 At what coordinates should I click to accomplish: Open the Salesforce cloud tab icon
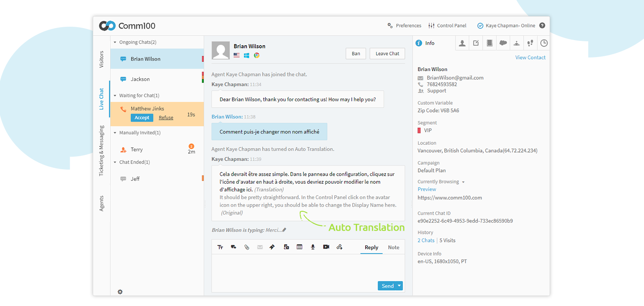point(503,43)
